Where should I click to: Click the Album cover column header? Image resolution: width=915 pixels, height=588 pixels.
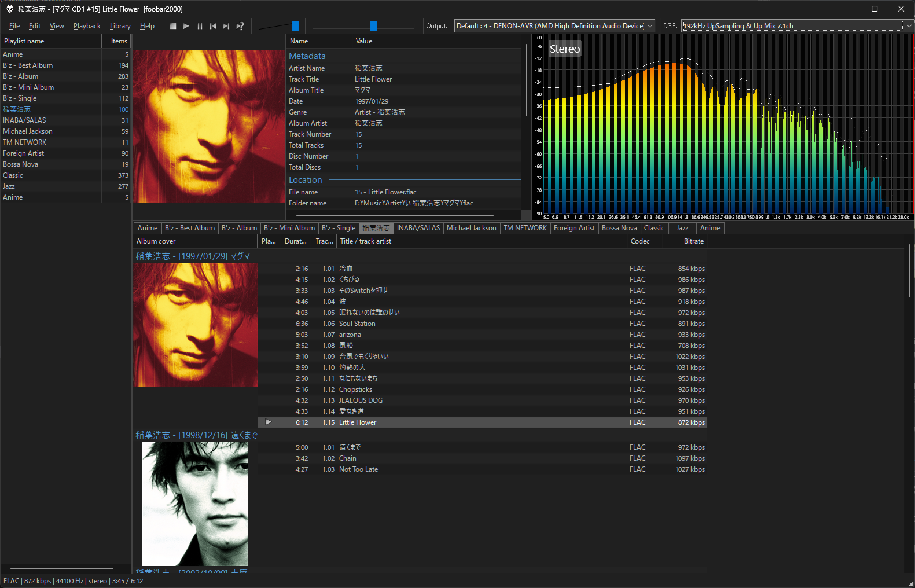[x=195, y=241]
